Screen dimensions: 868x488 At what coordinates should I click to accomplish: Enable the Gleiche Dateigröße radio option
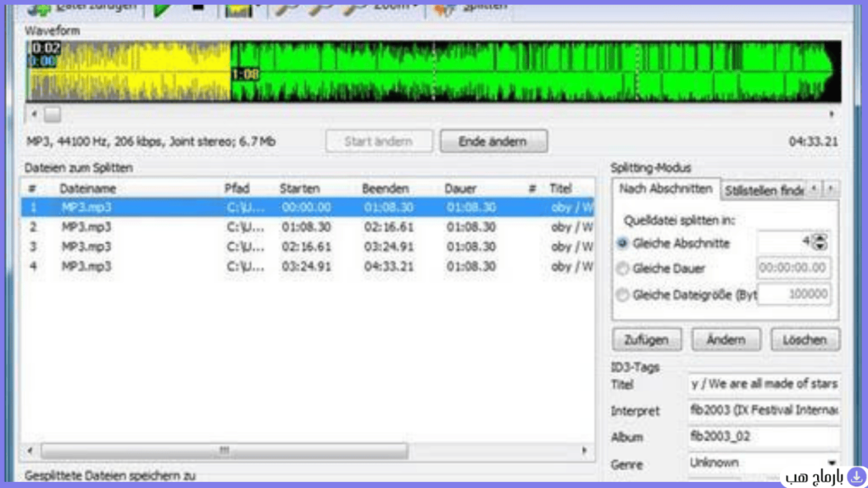(622, 294)
